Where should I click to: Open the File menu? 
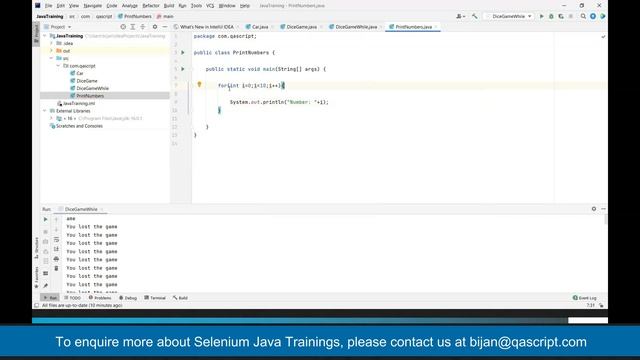(49, 6)
